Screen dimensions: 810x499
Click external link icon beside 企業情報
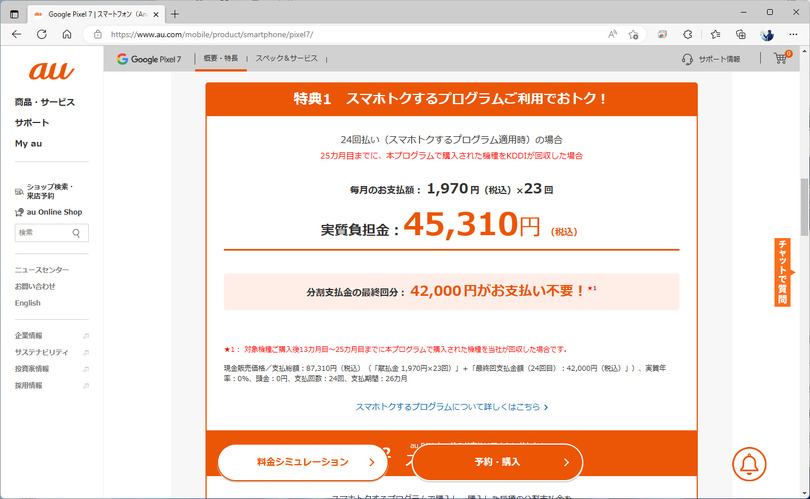86,336
